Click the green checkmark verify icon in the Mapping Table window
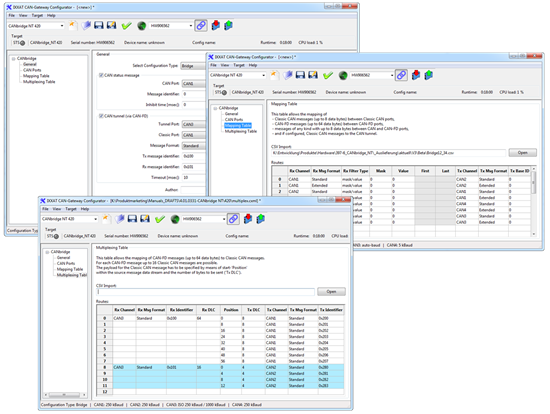 tap(328, 75)
